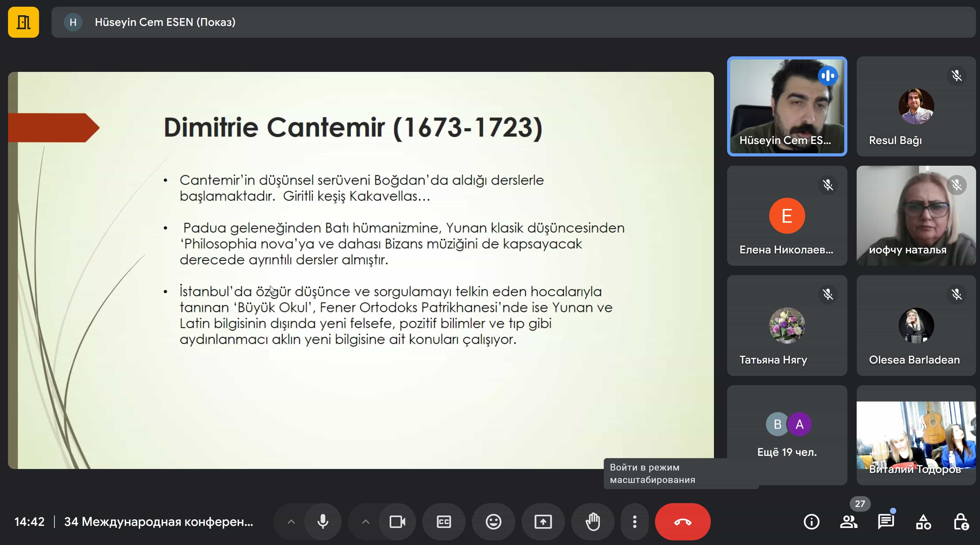Open the chat messages panel
The width and height of the screenshot is (980, 545).
coord(886,521)
